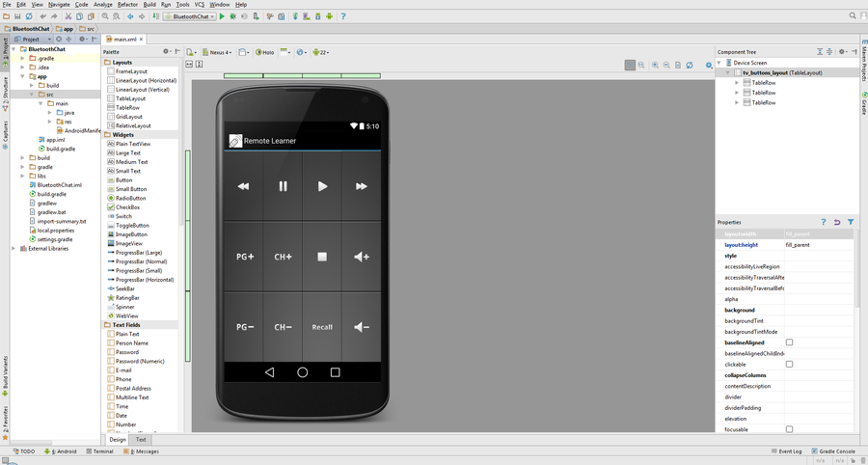Image resolution: width=868 pixels, height=465 pixels.
Task: Open Component Tree gear settings
Action: pos(842,51)
